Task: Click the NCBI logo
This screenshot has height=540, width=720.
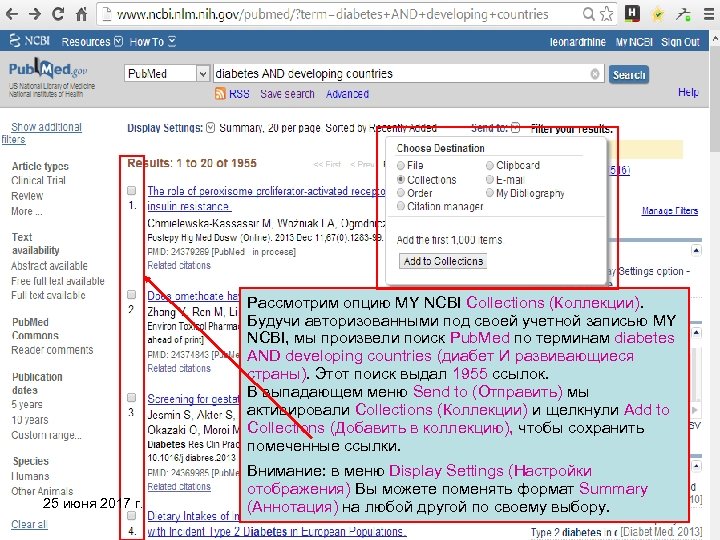Action: click(30, 41)
